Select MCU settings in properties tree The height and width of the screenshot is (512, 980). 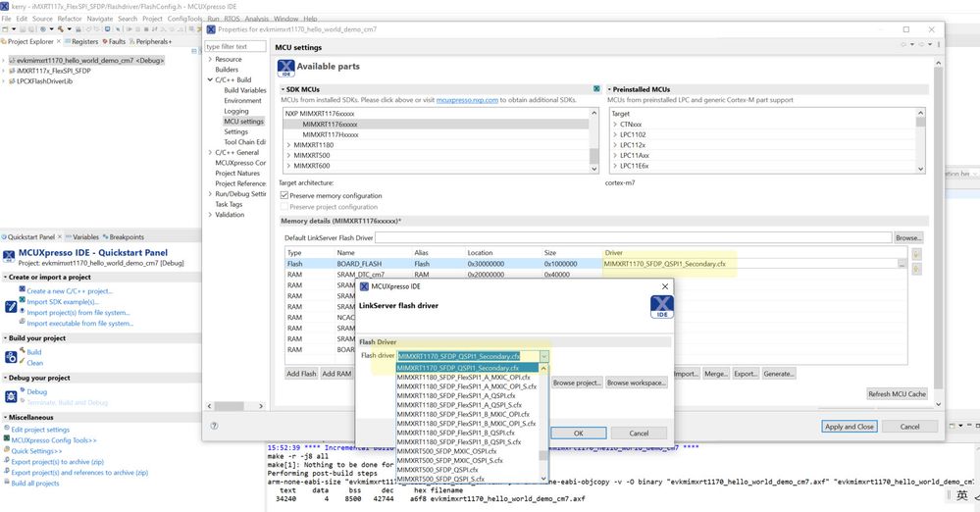(243, 122)
